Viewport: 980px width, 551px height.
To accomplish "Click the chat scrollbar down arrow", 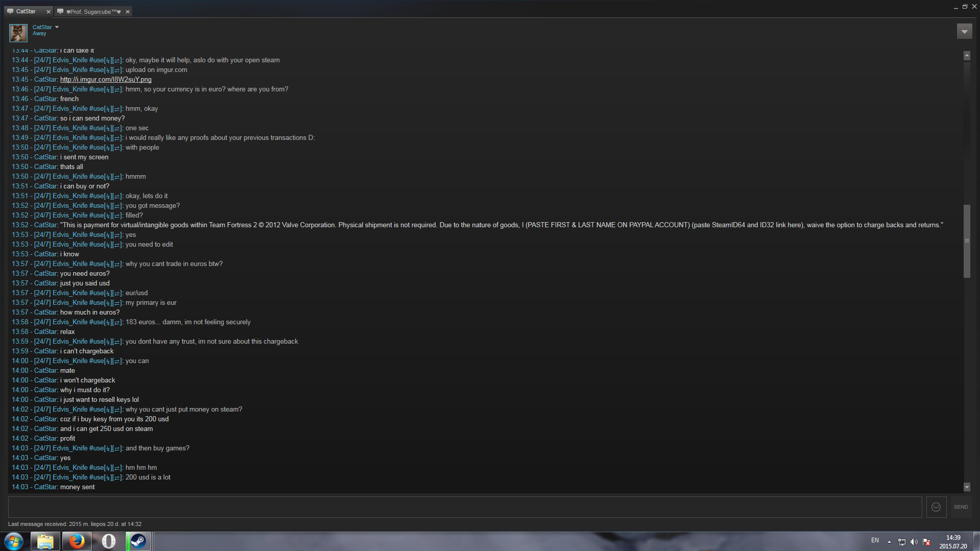I will pos(967,487).
